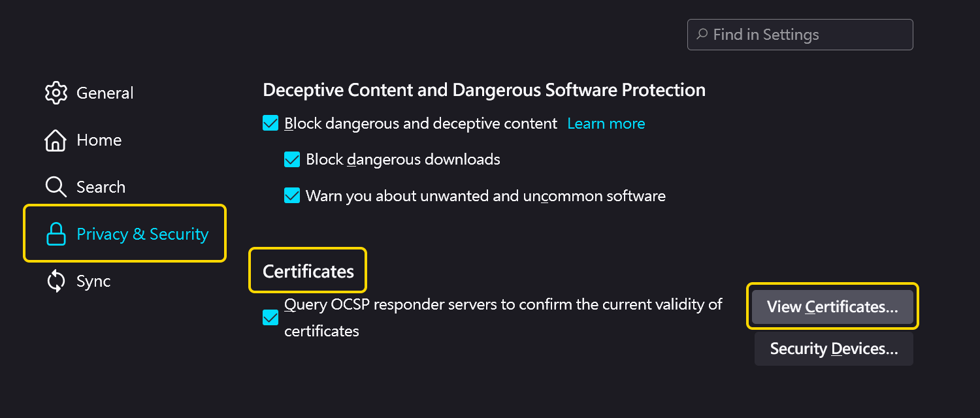Viewport: 980px width, 418px height.
Task: Click the Certificates section heading
Action: (x=308, y=271)
